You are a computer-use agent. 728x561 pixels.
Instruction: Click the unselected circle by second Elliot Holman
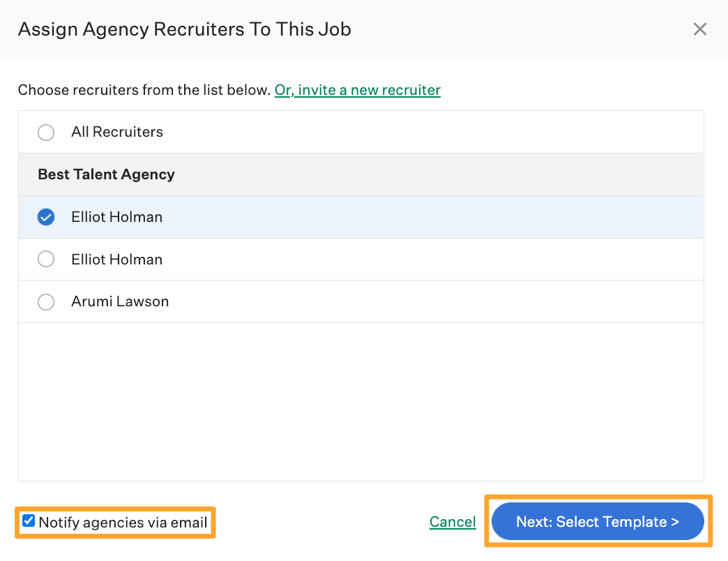(x=46, y=259)
